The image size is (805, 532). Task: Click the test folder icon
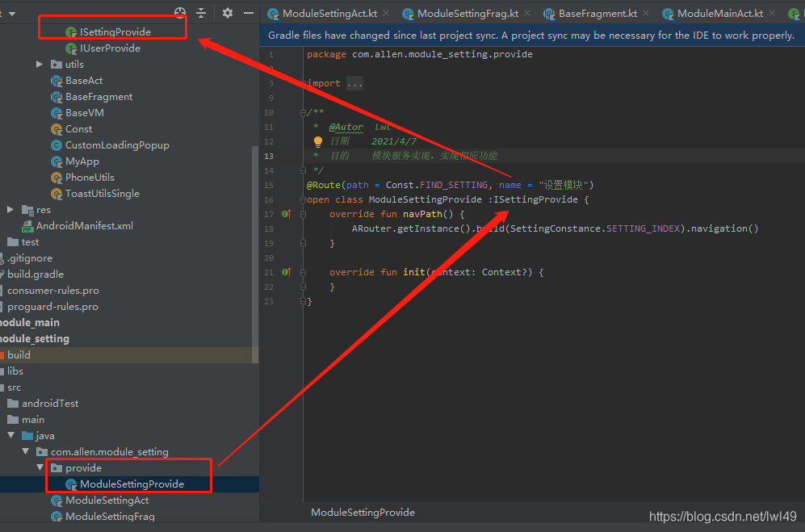(x=13, y=242)
